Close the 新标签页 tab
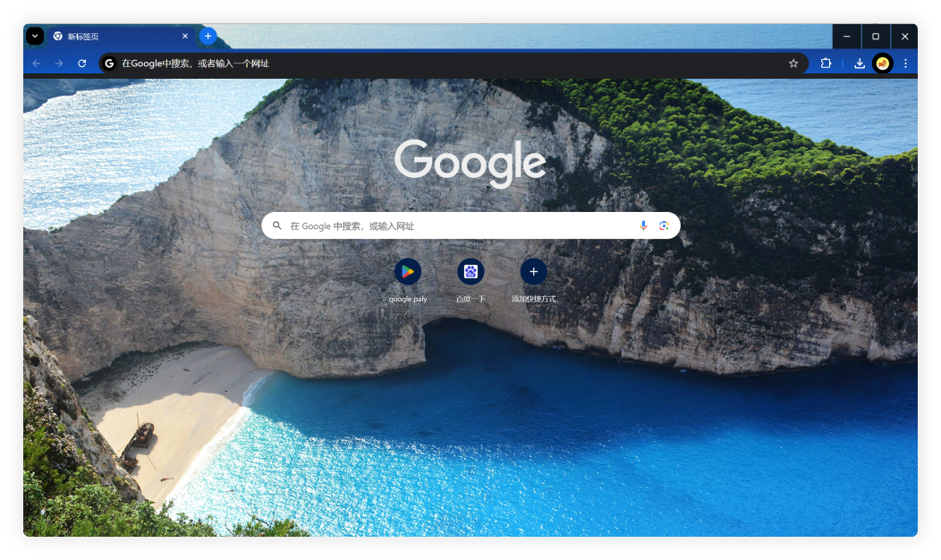 click(185, 37)
